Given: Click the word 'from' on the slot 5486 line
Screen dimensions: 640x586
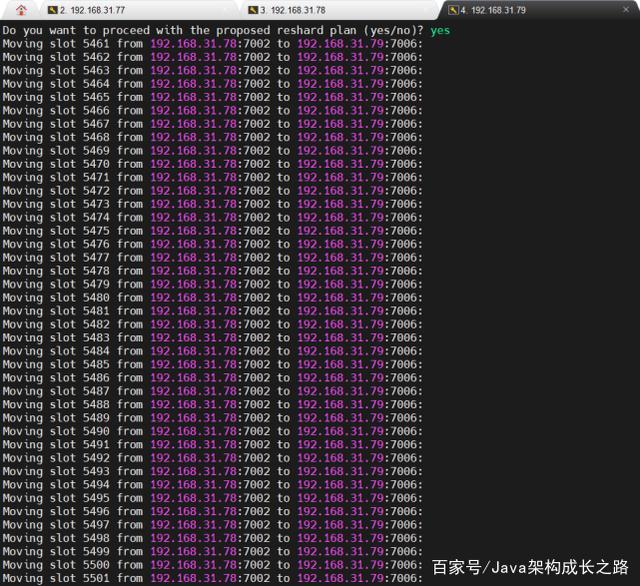Looking at the screenshot, I should tap(130, 378).
